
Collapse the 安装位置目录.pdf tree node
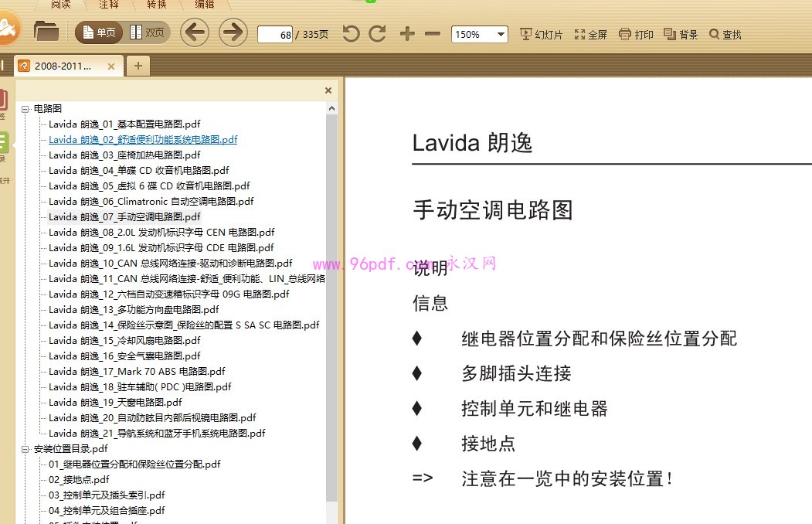coord(25,449)
